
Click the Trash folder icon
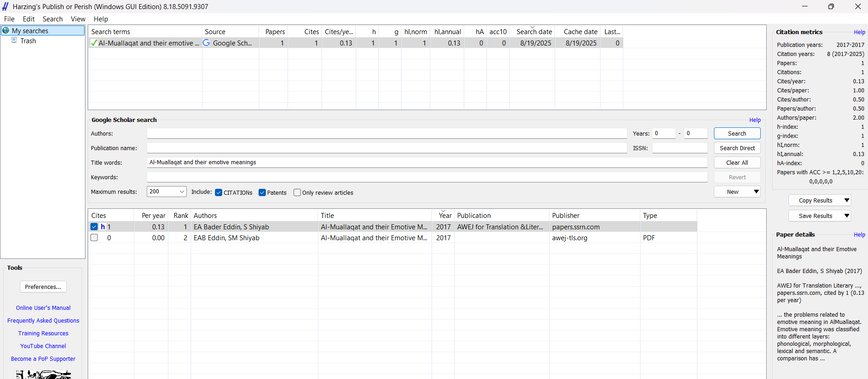coord(14,40)
